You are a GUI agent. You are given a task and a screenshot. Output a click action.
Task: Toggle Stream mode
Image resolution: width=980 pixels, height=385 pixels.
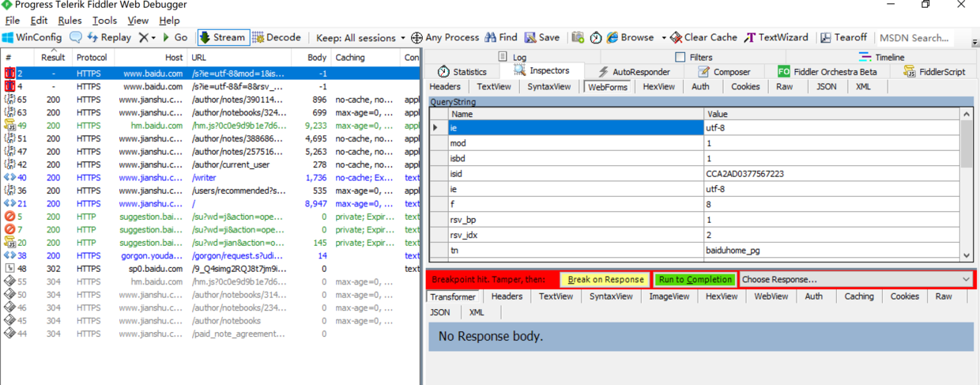223,37
